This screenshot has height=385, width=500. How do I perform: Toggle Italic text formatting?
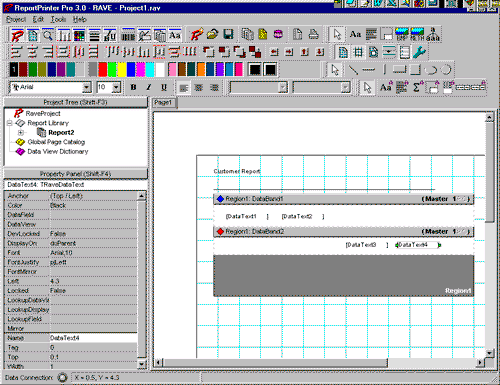[149, 87]
